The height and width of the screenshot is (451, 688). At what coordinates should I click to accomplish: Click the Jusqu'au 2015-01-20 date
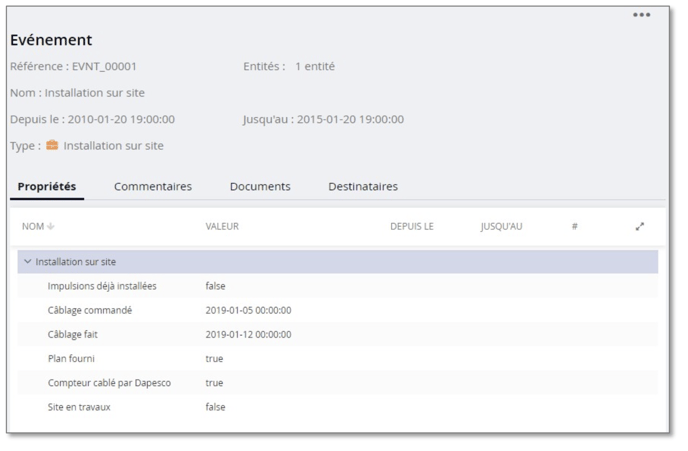[x=323, y=119]
